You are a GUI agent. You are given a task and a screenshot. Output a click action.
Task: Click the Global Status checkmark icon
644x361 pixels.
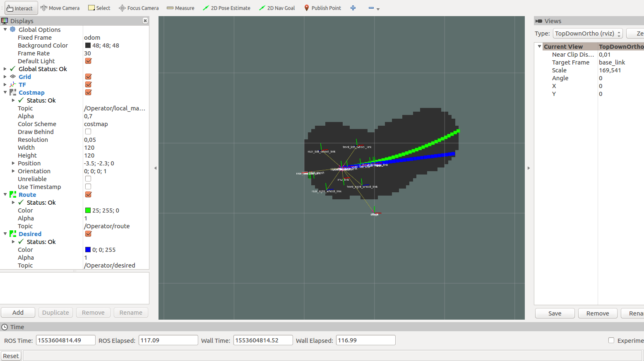point(13,69)
